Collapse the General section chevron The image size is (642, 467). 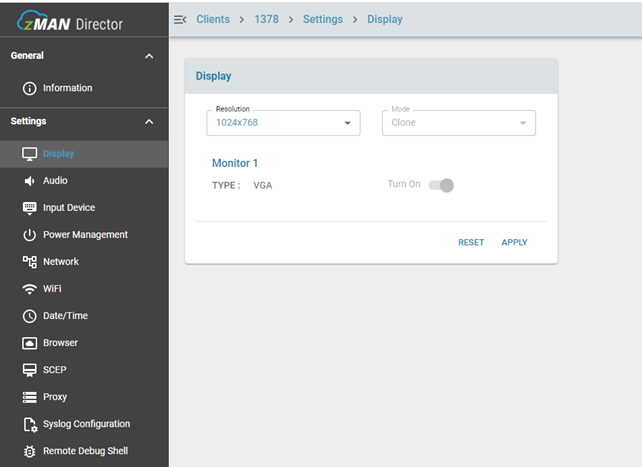tap(149, 56)
